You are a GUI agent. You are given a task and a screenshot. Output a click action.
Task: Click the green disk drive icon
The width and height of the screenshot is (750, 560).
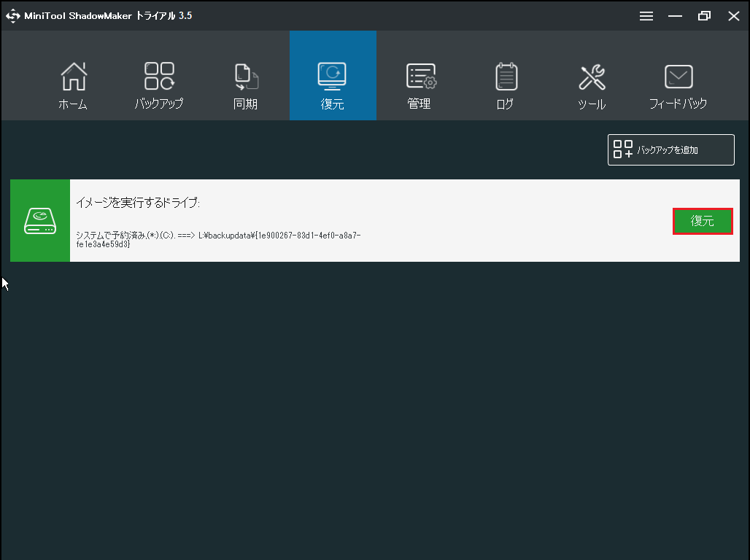tap(40, 220)
